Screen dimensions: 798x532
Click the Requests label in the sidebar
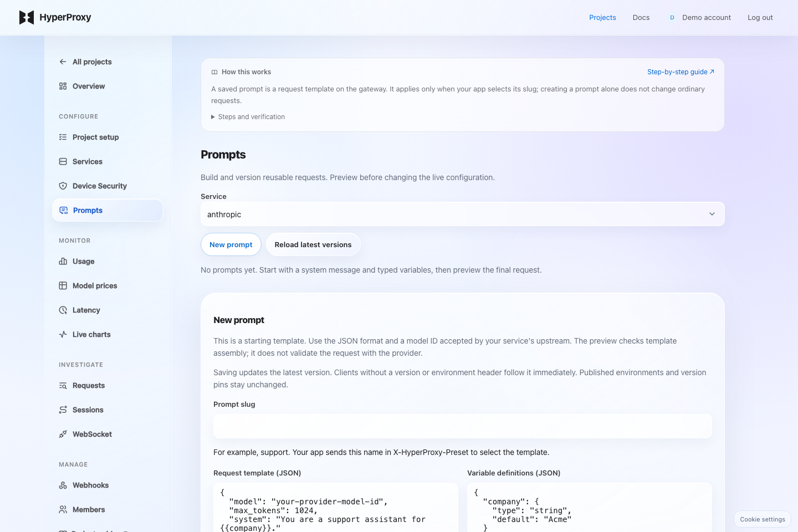click(x=89, y=385)
